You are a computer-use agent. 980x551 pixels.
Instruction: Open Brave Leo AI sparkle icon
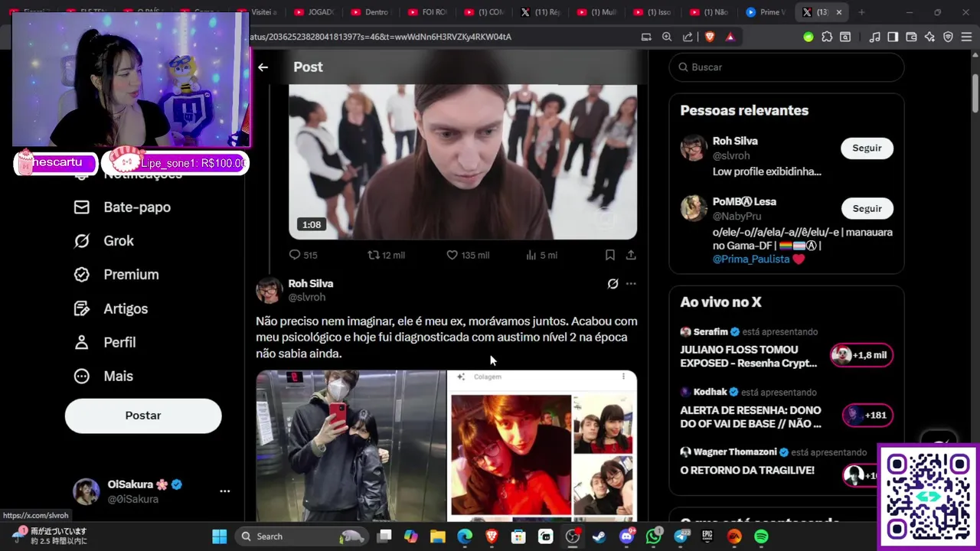(x=929, y=37)
